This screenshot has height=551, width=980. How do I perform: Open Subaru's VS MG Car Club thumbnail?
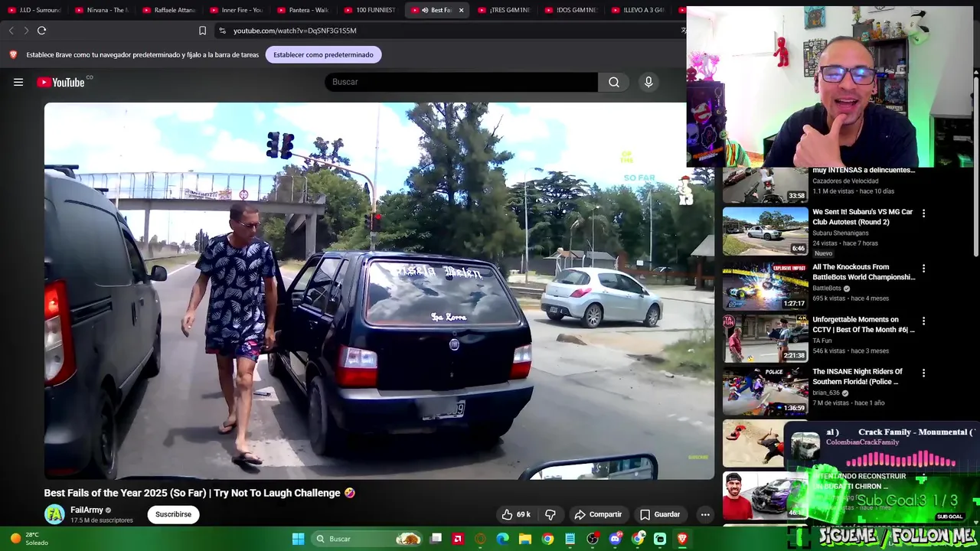(x=765, y=231)
